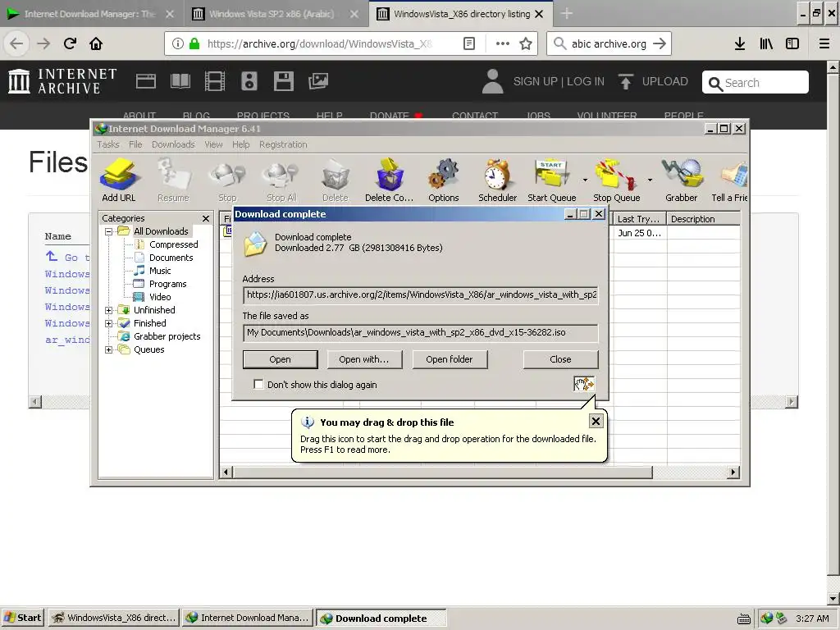
Task: Open Internet Archive software floppy icon
Action: tap(283, 81)
